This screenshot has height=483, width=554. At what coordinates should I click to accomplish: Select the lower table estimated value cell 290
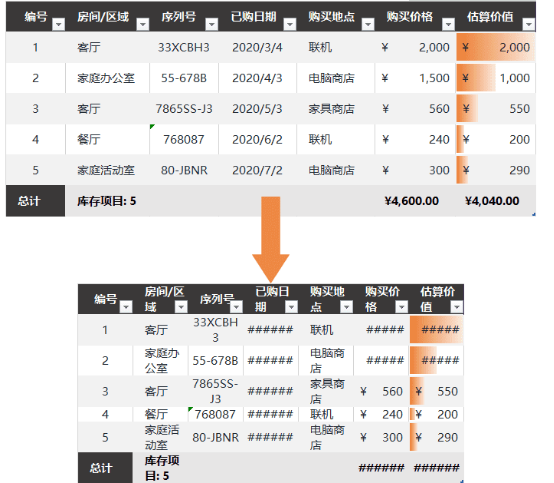436,437
